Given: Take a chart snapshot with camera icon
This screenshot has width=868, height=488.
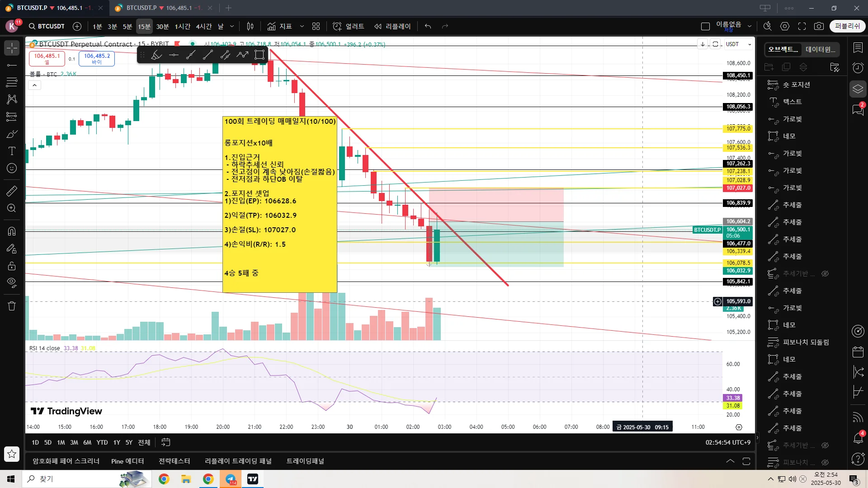Looking at the screenshot, I should click(819, 26).
